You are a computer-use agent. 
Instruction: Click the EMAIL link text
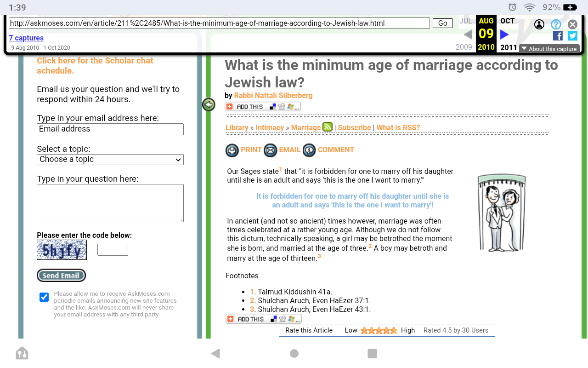(x=290, y=150)
